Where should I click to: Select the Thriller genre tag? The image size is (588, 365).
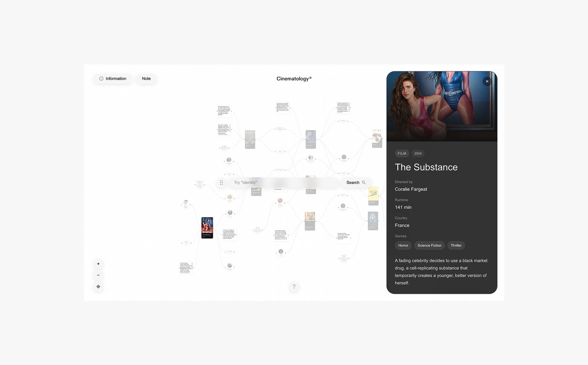456,246
